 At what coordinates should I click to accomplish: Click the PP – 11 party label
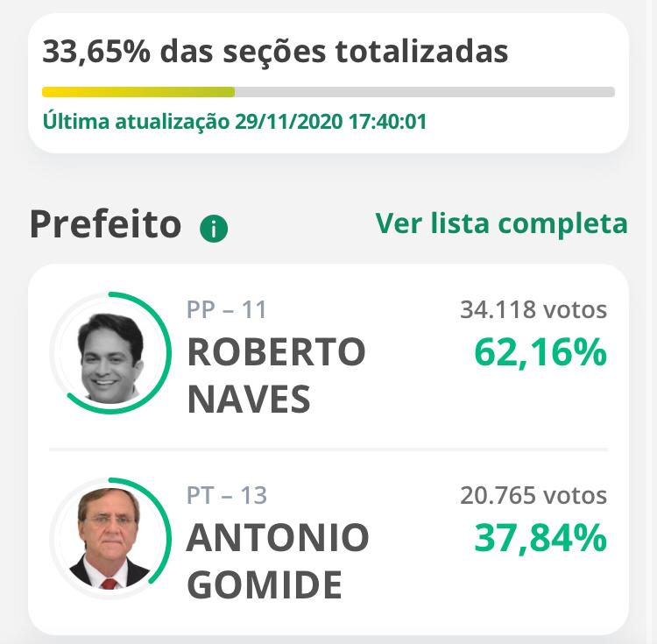226,309
